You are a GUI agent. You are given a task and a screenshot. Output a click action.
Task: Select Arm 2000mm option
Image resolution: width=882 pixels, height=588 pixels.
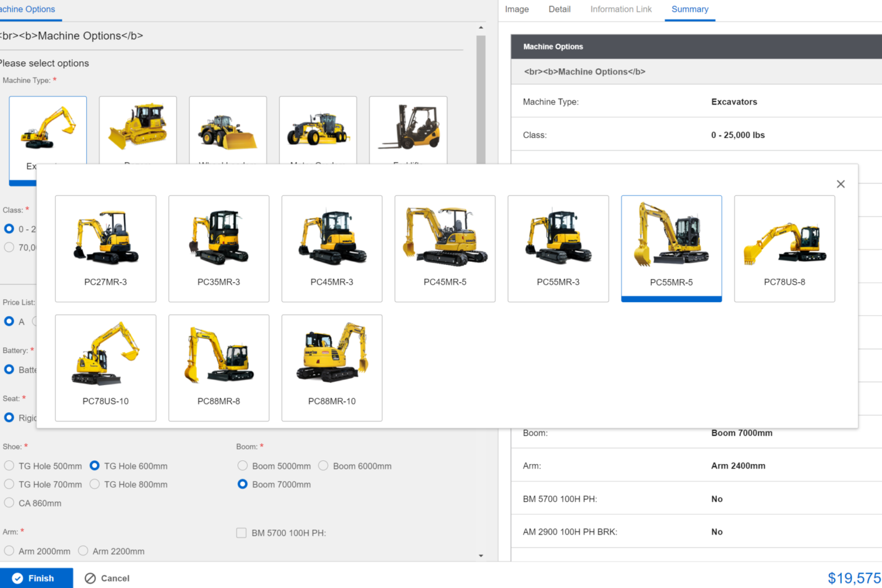coord(9,551)
